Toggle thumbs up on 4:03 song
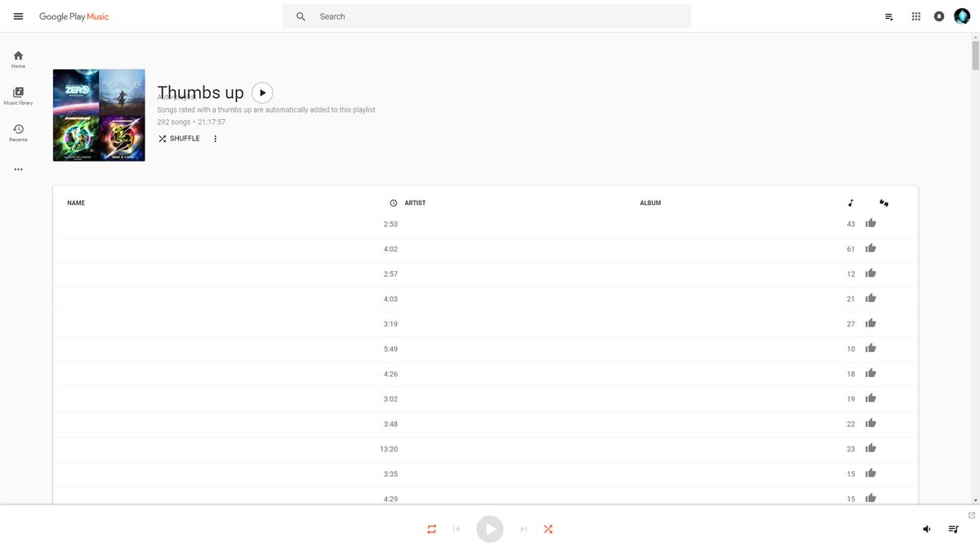 871,299
